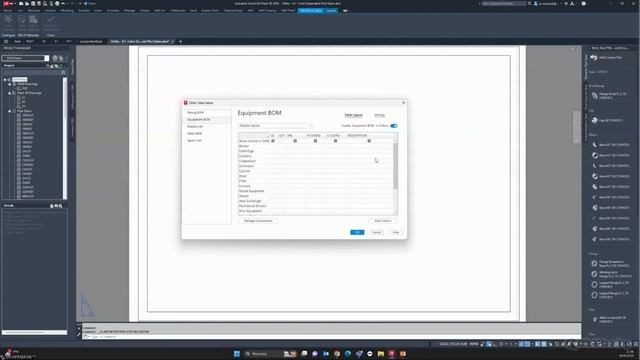Image resolution: width=640 pixels, height=360 pixels.
Task: Collapse Plant 3D Drawings tree node
Action: point(10,93)
